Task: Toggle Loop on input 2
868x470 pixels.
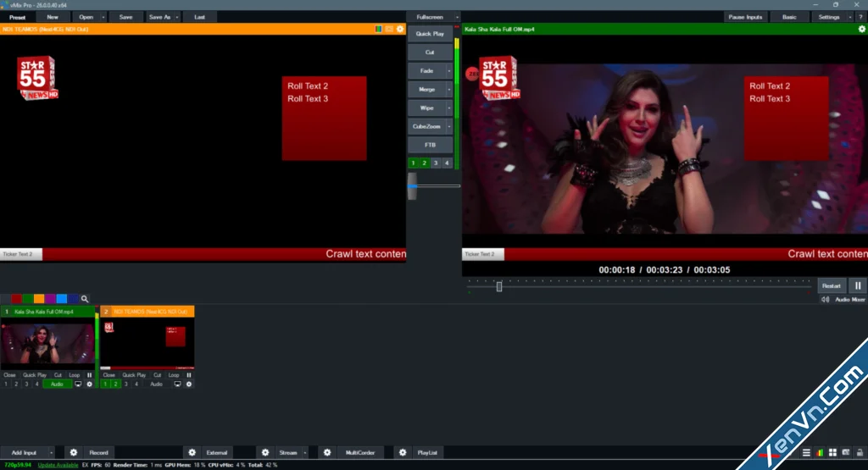Action: [x=174, y=375]
